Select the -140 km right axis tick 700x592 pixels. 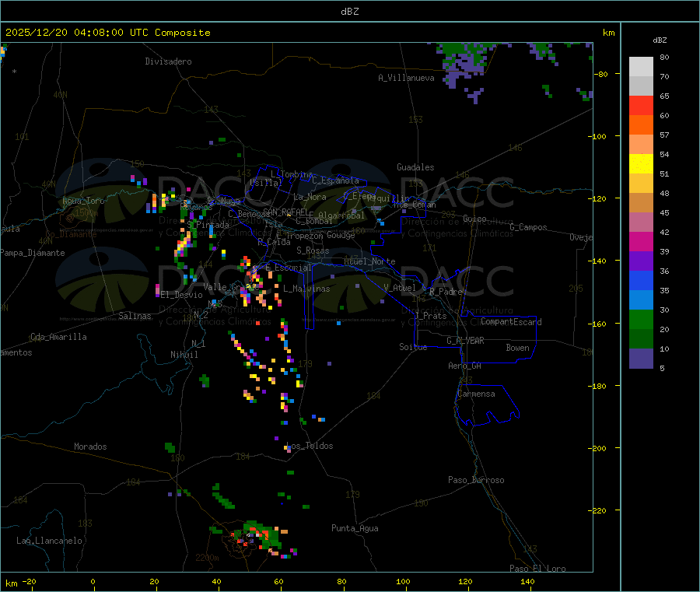[x=598, y=261]
